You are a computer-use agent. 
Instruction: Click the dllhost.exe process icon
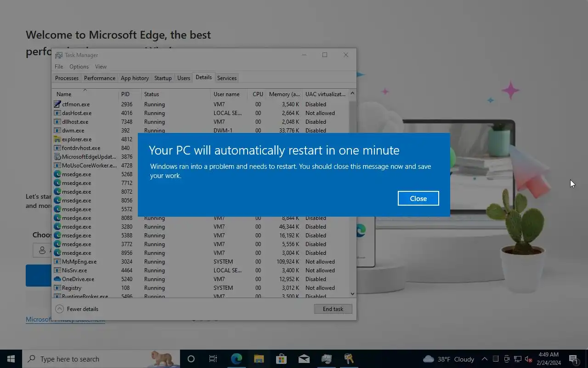pos(57,122)
